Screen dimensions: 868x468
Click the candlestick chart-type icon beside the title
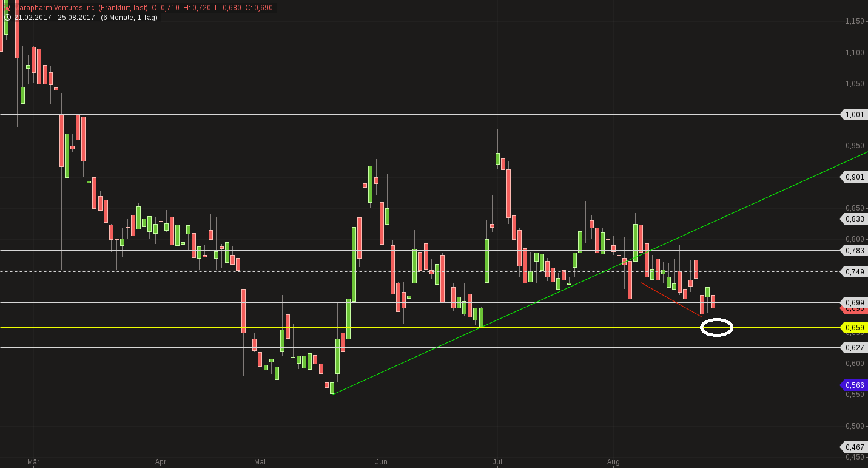[5, 8]
